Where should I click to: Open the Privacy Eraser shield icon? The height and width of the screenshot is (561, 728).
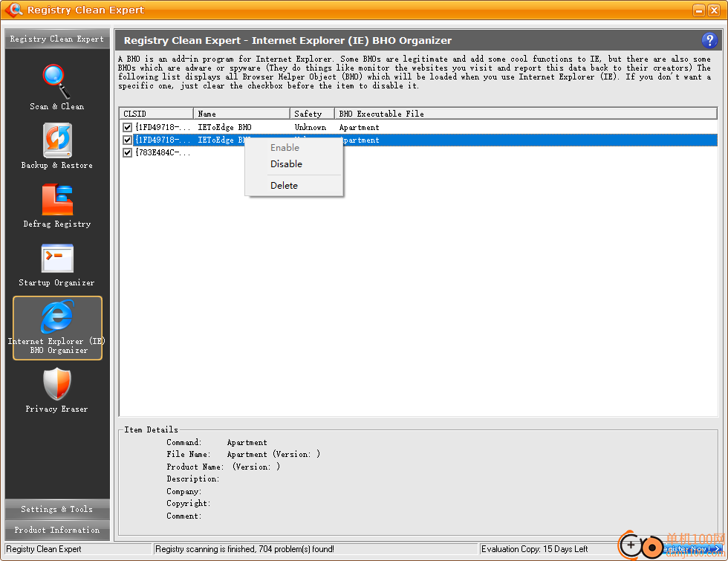(57, 383)
